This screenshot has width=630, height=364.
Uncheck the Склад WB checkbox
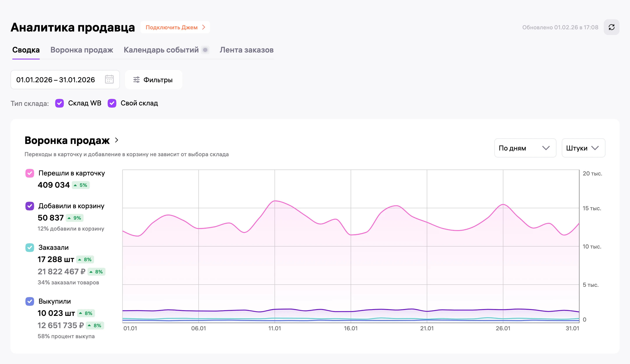59,103
